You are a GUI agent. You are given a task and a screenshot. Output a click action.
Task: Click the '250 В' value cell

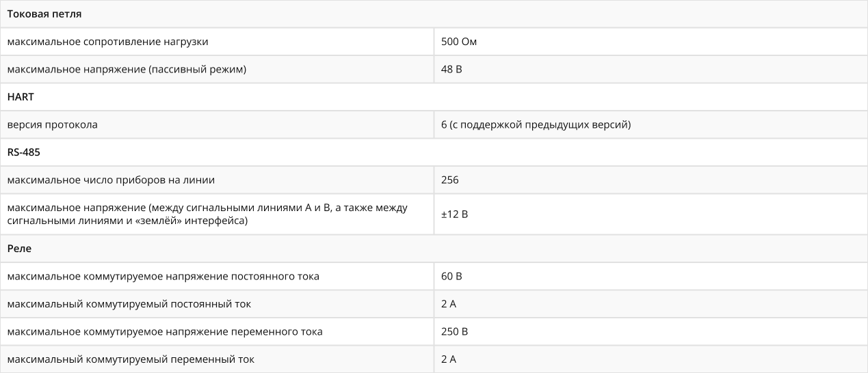[650, 332]
